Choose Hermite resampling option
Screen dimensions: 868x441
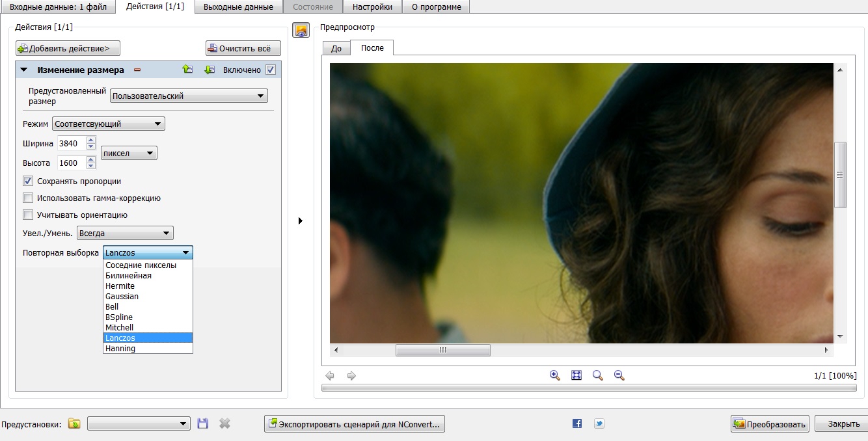pyautogui.click(x=148, y=286)
